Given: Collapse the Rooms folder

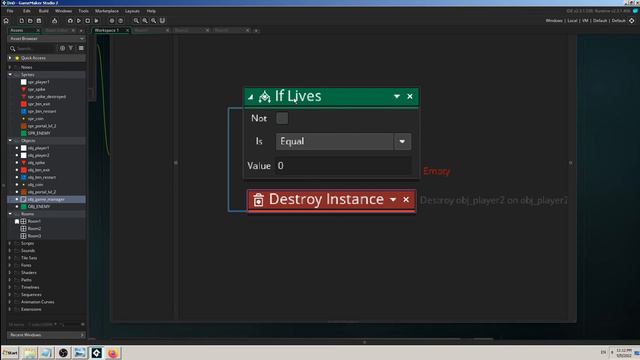Looking at the screenshot, I should pos(10,213).
